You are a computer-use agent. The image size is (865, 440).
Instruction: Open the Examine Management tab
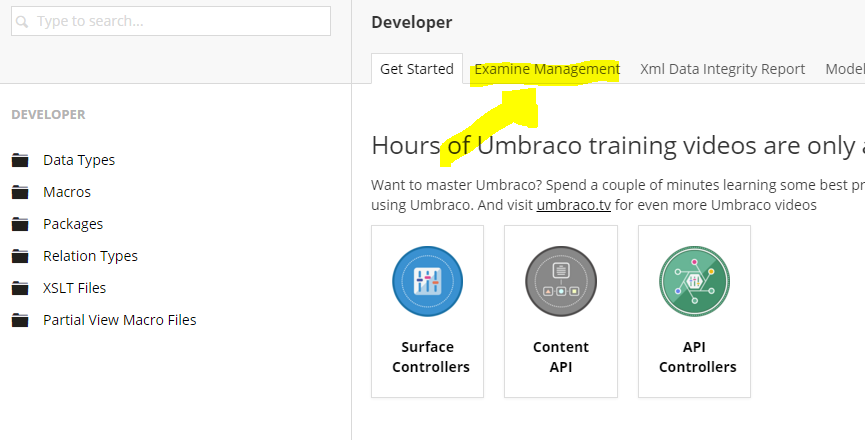tap(547, 69)
